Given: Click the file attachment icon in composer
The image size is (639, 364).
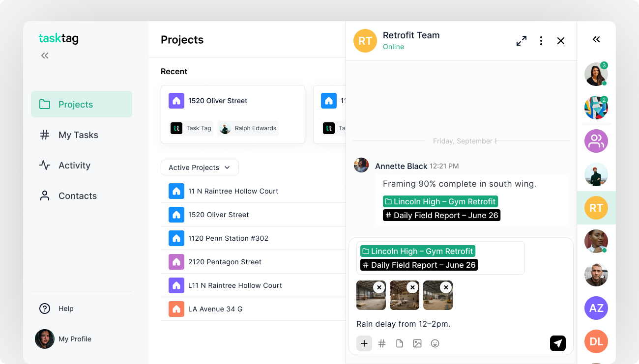Looking at the screenshot, I should (400, 343).
